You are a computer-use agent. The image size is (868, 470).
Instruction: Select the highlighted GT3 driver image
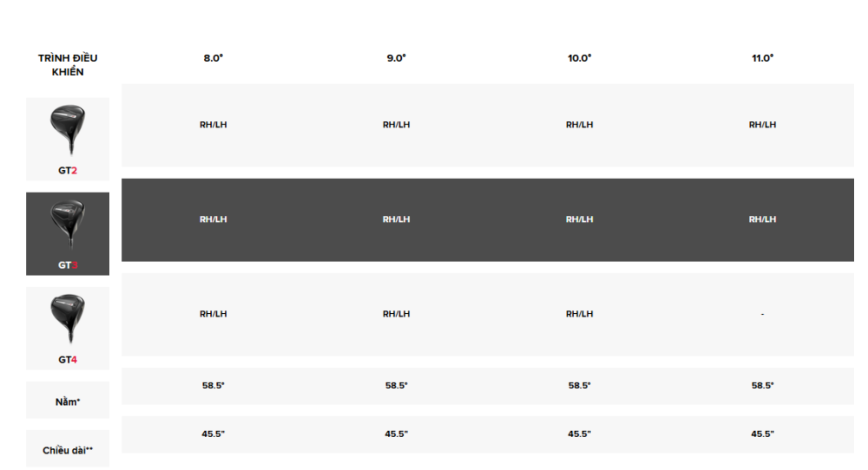tap(68, 225)
